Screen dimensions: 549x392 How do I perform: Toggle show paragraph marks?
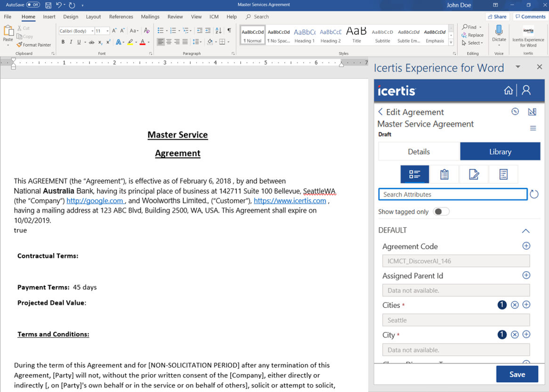coord(229,31)
